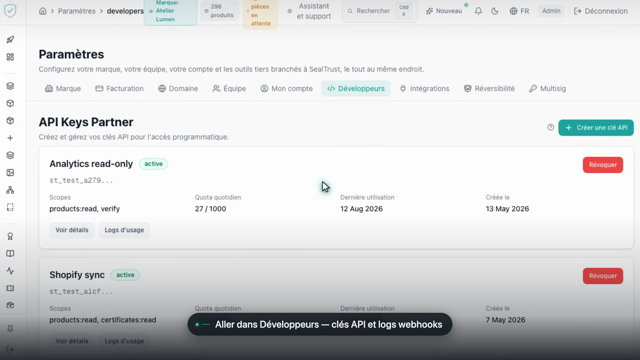Click the quota value 27 / 1000
Image resolution: width=640 pixels, height=360 pixels.
point(210,209)
